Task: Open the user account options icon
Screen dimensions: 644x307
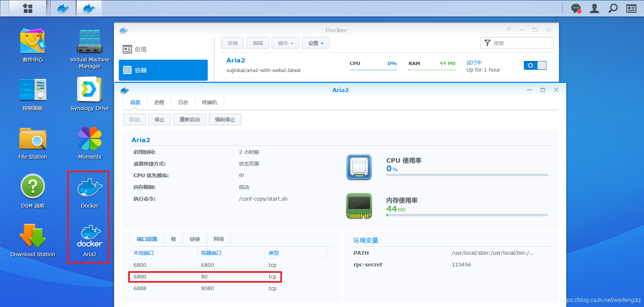Action: (594, 8)
